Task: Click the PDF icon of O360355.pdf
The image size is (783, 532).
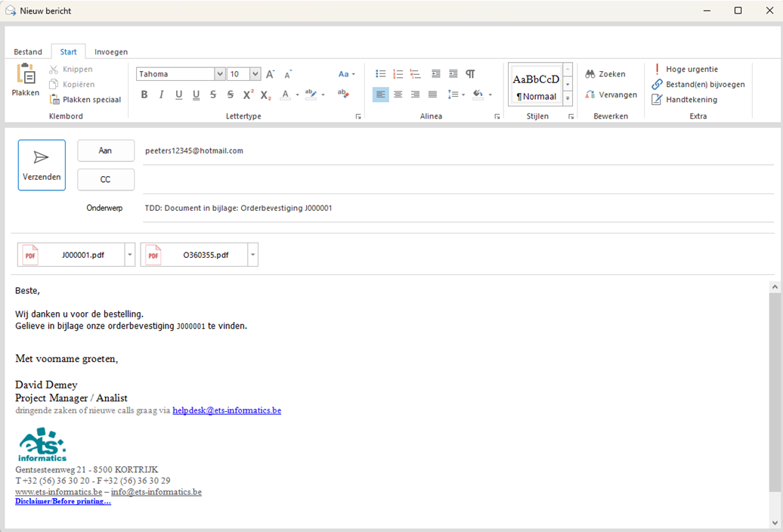Action: click(153, 255)
